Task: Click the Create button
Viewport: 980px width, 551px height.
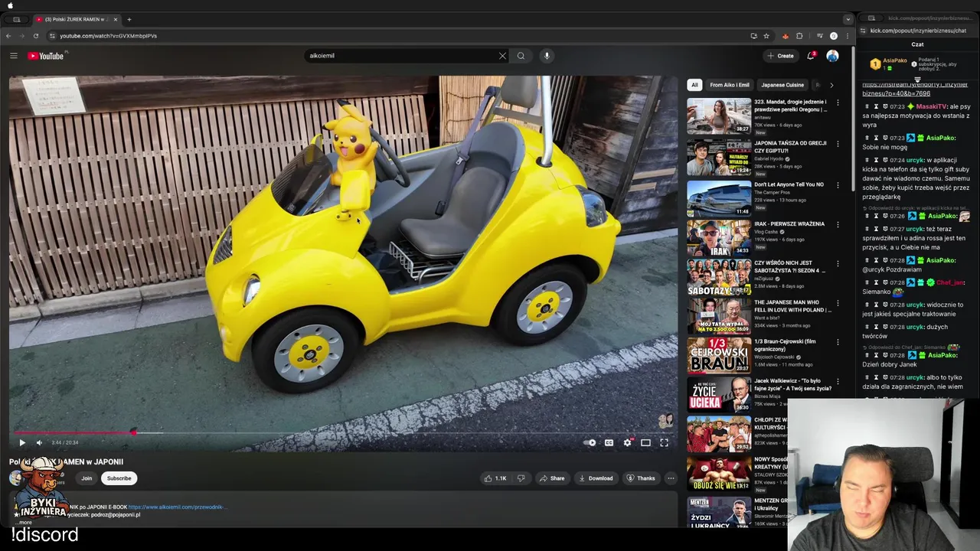Action: [781, 56]
